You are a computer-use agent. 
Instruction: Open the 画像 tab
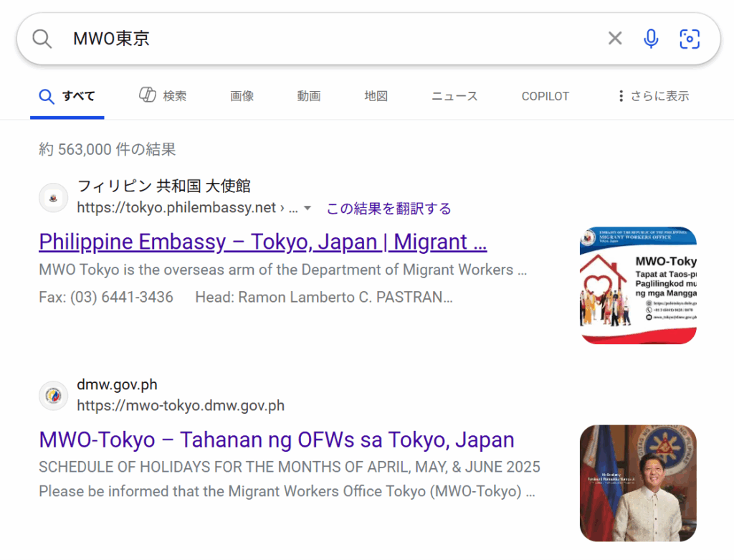coord(242,97)
